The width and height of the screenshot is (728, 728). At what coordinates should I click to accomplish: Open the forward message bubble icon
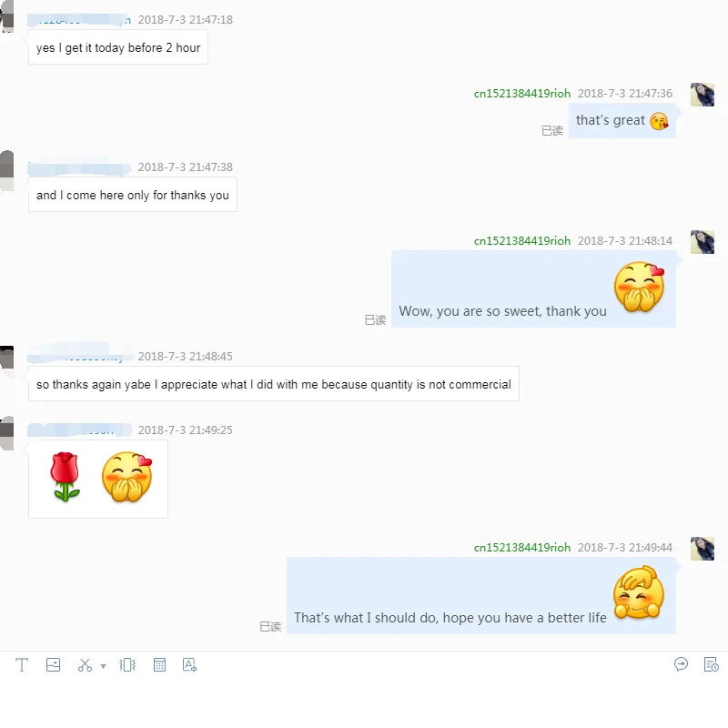coord(681,664)
